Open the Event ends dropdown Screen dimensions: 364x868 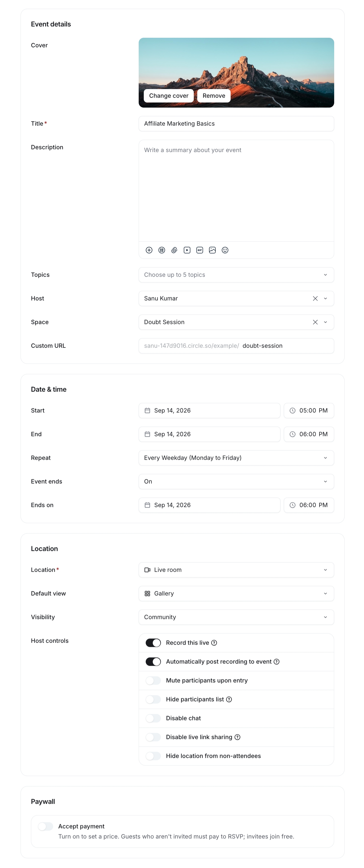point(236,482)
